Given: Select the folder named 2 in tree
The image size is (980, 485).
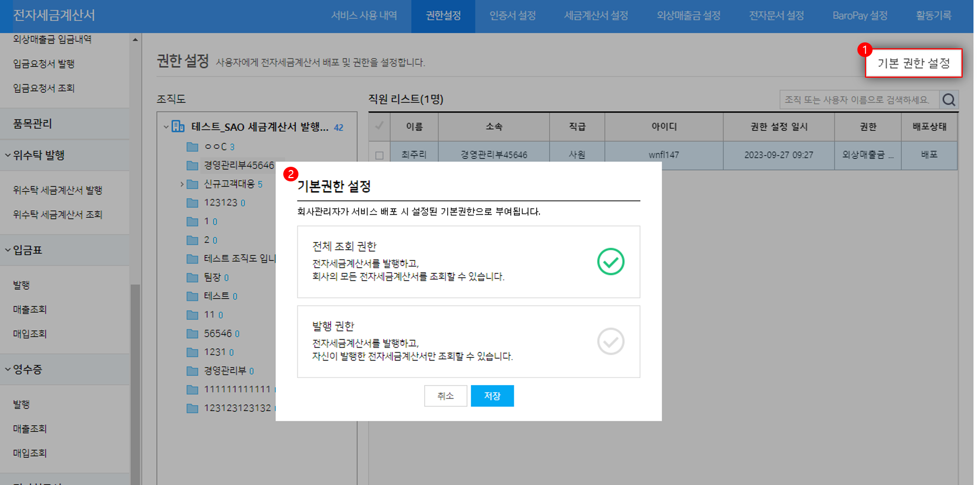Looking at the screenshot, I should 210,240.
